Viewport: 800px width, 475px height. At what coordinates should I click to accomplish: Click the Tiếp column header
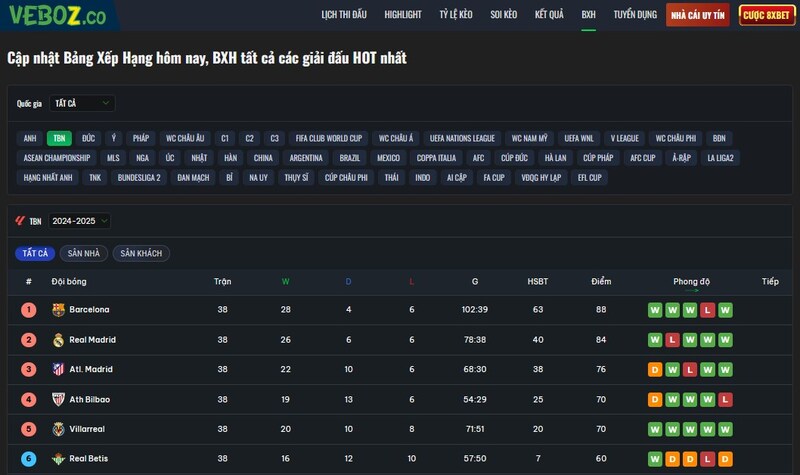tap(770, 282)
